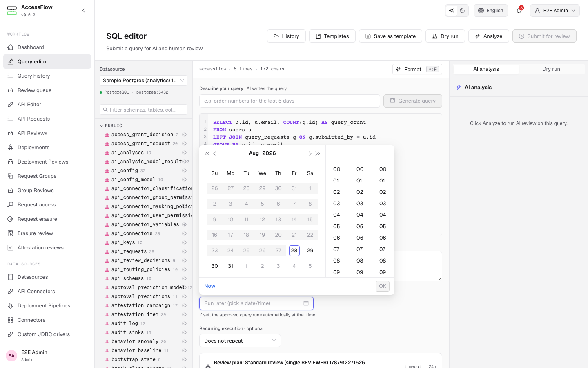Collapse the PUBLIC schema tree

click(x=102, y=126)
